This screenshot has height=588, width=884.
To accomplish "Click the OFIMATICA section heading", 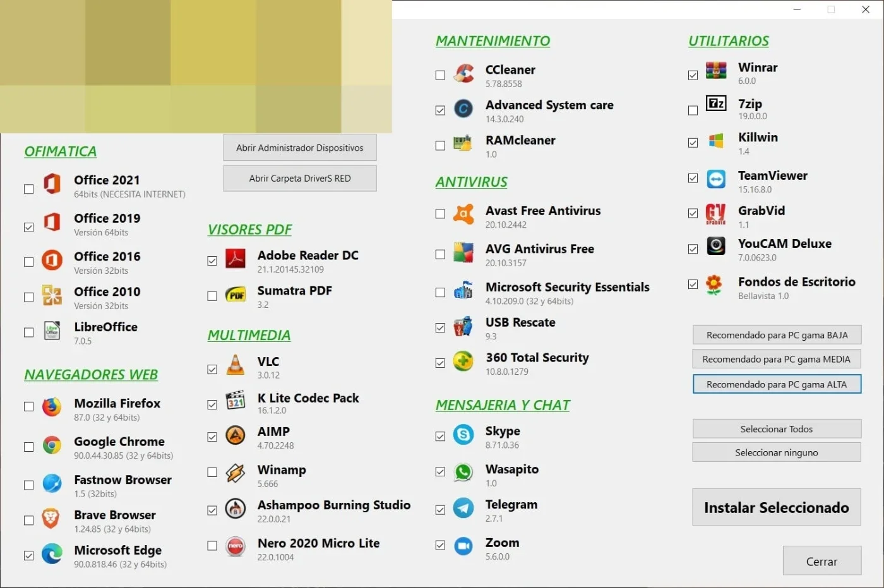I will coord(61,151).
